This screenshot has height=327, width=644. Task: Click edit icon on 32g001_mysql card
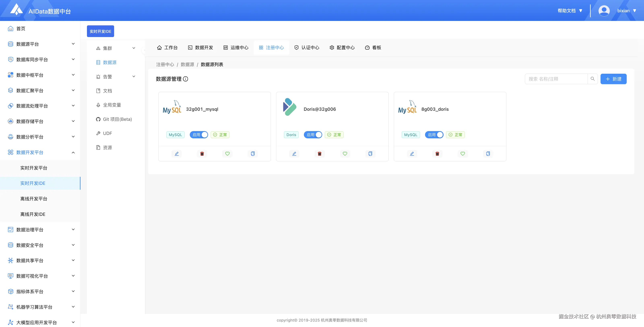[176, 154]
